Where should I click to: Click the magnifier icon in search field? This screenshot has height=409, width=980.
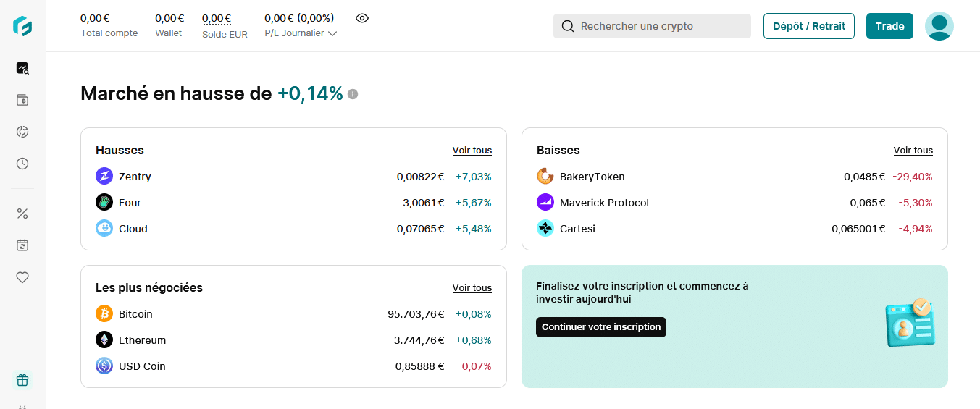568,26
